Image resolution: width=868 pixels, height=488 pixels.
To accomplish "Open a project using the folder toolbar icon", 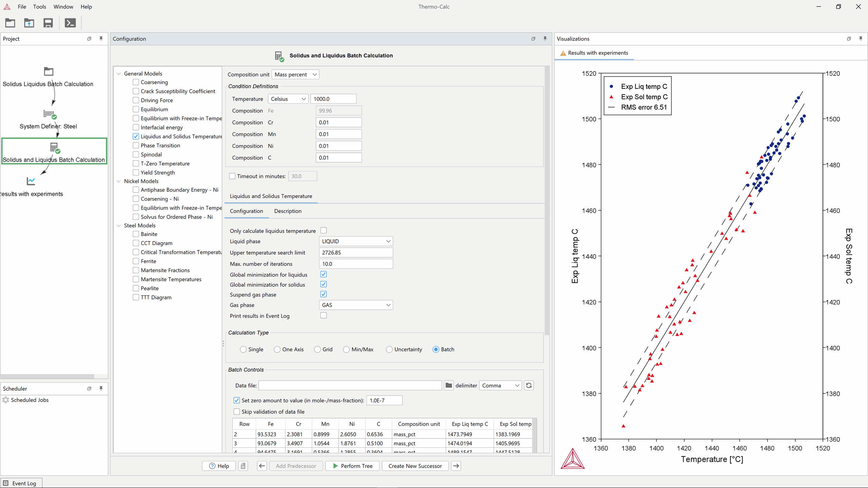I will coord(10,23).
